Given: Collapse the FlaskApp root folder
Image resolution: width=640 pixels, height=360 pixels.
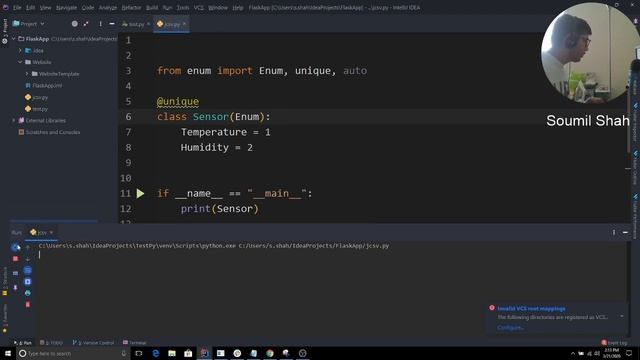Looking at the screenshot, I should pyautogui.click(x=14, y=39).
